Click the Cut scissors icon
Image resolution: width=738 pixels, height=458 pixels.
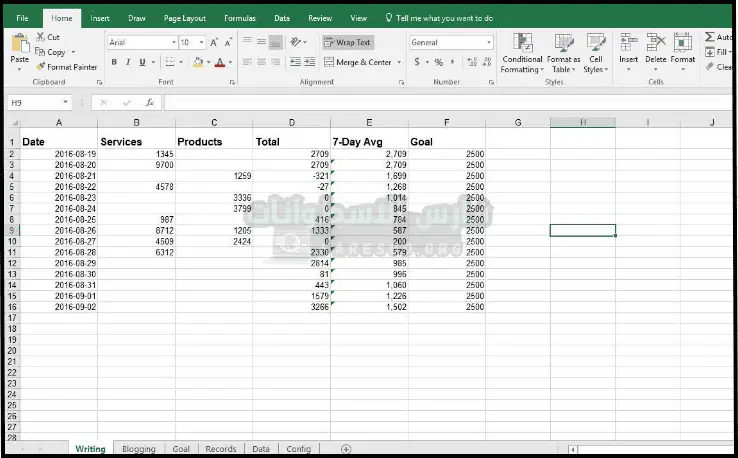click(40, 37)
